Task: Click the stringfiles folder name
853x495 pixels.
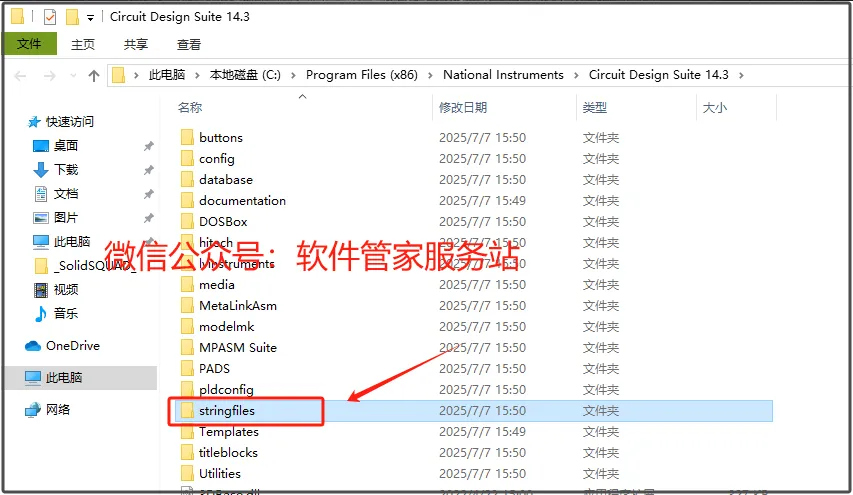Action: (x=227, y=411)
